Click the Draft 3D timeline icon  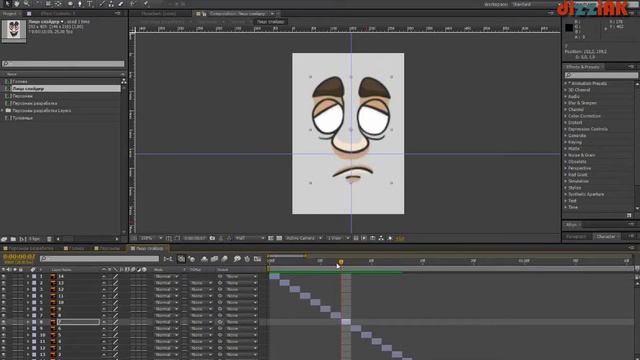point(191,259)
